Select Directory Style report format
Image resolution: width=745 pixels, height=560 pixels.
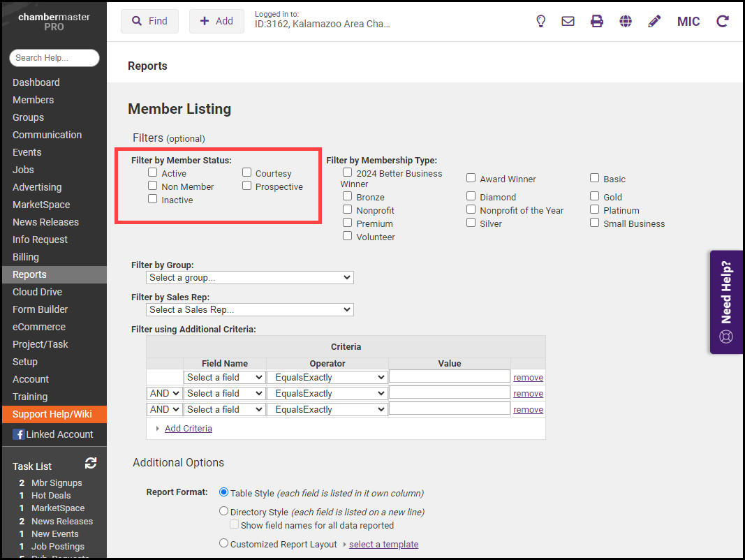pyautogui.click(x=224, y=511)
